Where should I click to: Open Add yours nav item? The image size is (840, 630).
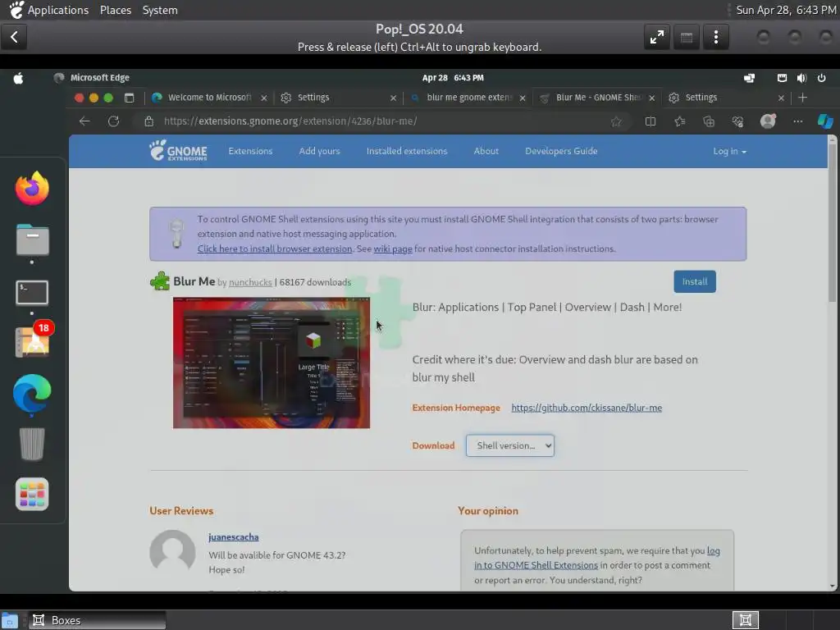pyautogui.click(x=319, y=151)
